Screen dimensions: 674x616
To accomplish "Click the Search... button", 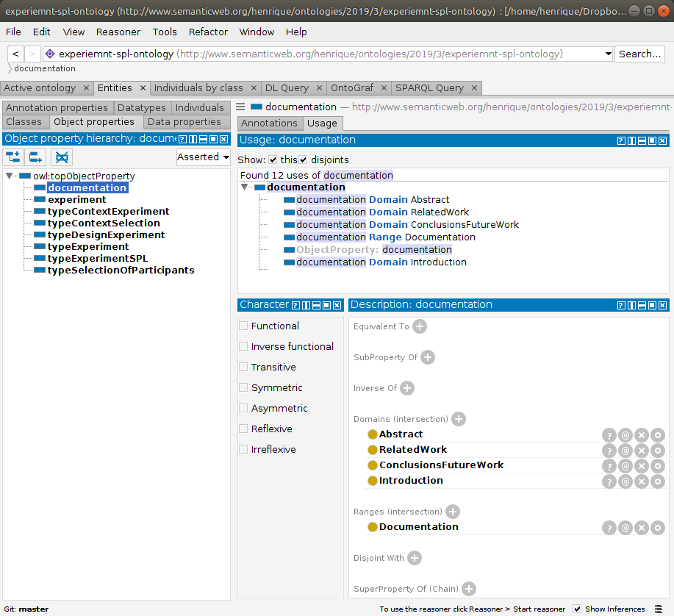I will pos(639,54).
